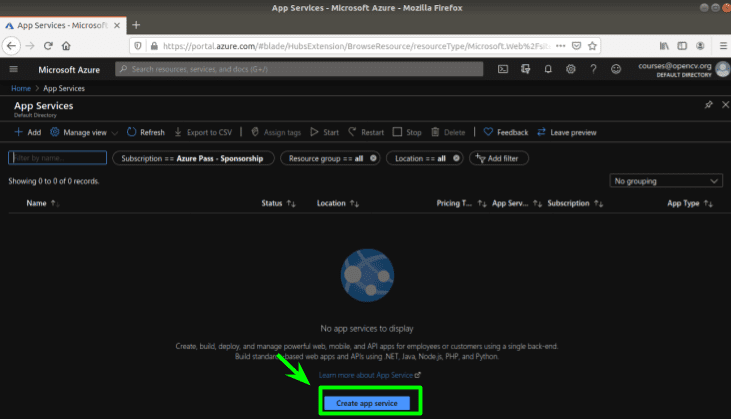Sort by the Name column
Viewport: 731px width, 419px height.
[x=36, y=203]
